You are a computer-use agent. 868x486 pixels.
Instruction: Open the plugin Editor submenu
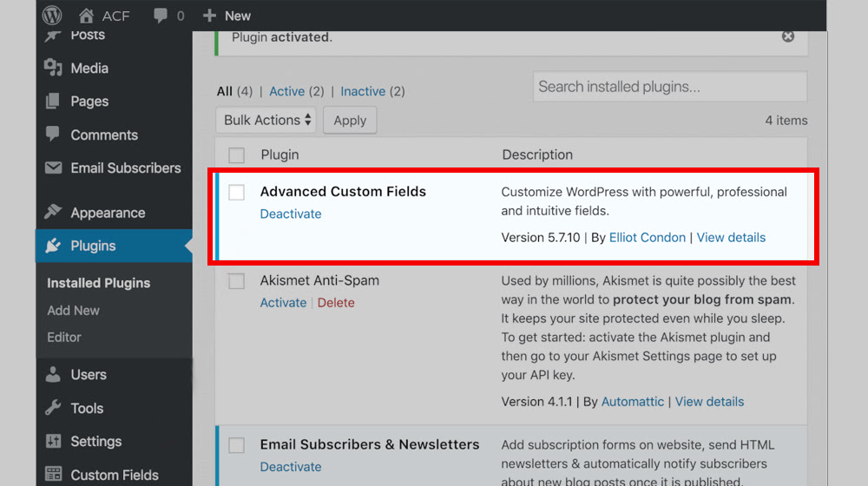click(63, 337)
